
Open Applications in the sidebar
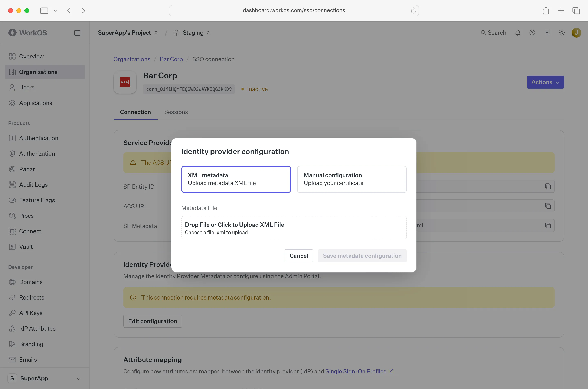tap(45, 103)
